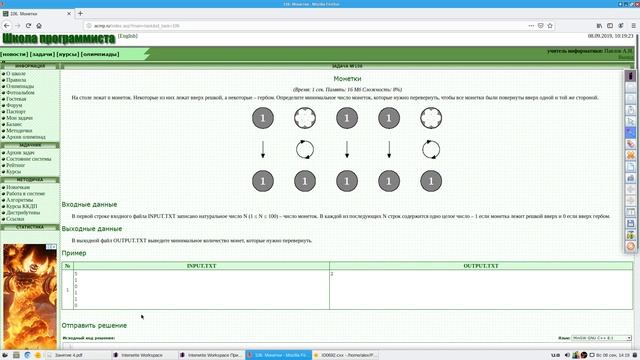
Task: Open the system start menu in taskbar
Action: click(4, 355)
